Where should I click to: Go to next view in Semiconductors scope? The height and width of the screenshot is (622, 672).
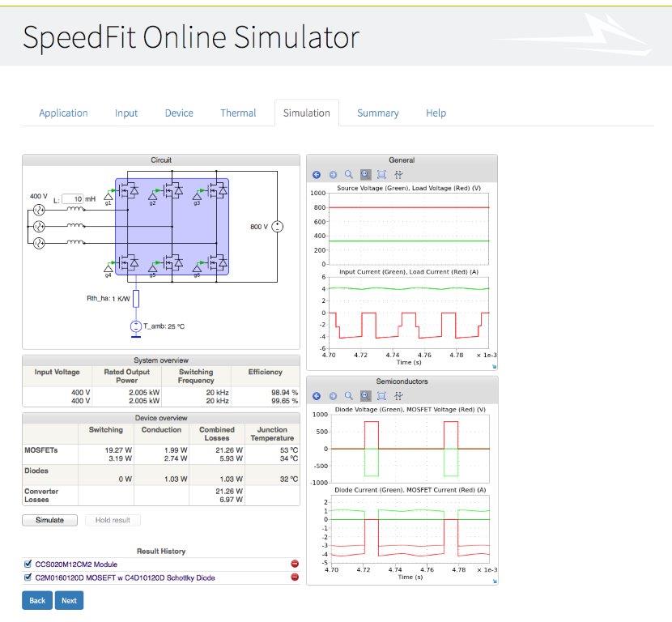pos(333,396)
